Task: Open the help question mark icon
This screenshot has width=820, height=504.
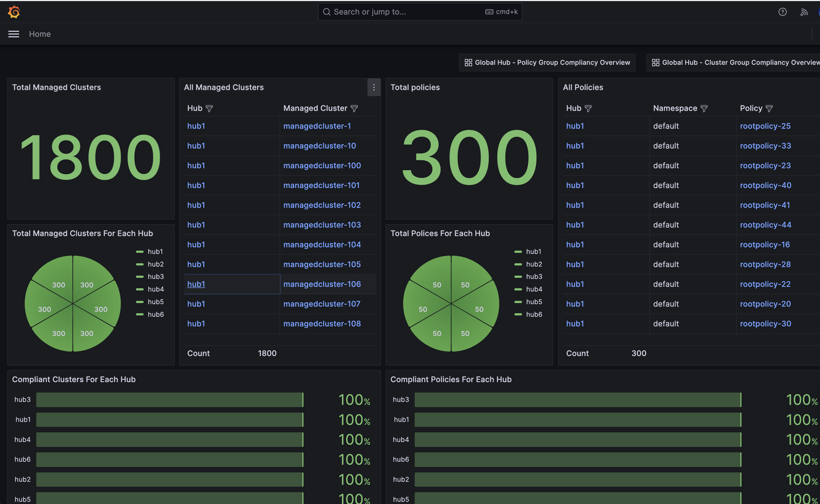Action: pyautogui.click(x=782, y=12)
